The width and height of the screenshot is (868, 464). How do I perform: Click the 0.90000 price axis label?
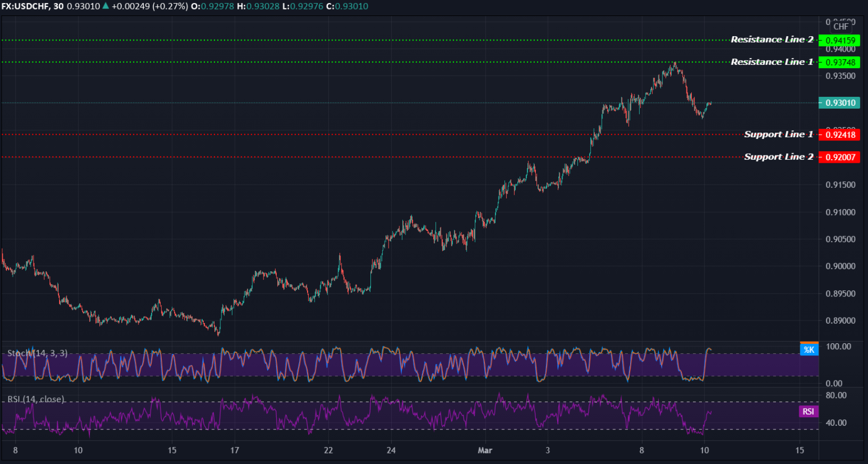click(840, 266)
